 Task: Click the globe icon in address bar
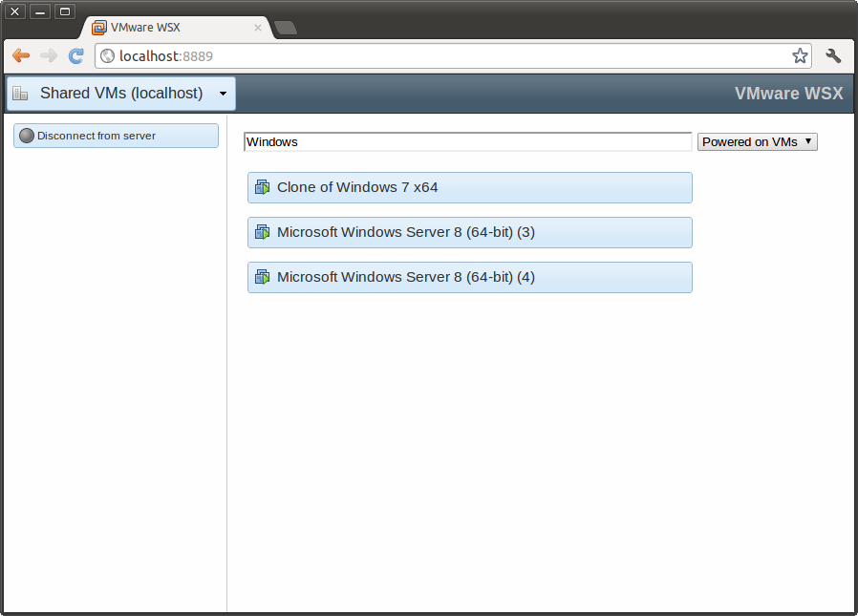pyautogui.click(x=108, y=55)
